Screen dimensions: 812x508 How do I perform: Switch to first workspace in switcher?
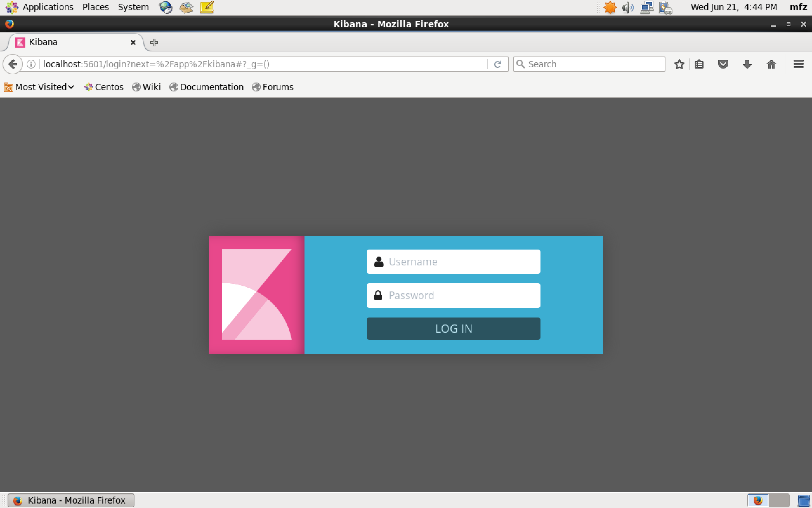click(x=758, y=500)
